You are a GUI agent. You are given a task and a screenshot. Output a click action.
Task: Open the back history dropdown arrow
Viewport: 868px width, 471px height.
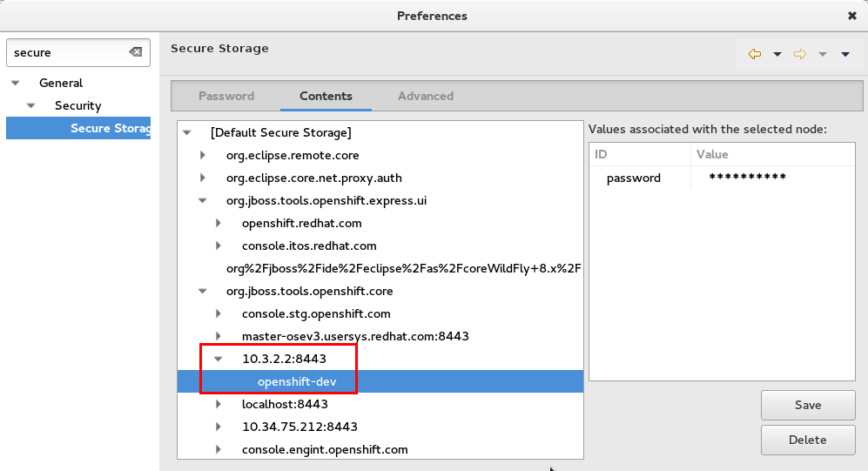tap(777, 54)
